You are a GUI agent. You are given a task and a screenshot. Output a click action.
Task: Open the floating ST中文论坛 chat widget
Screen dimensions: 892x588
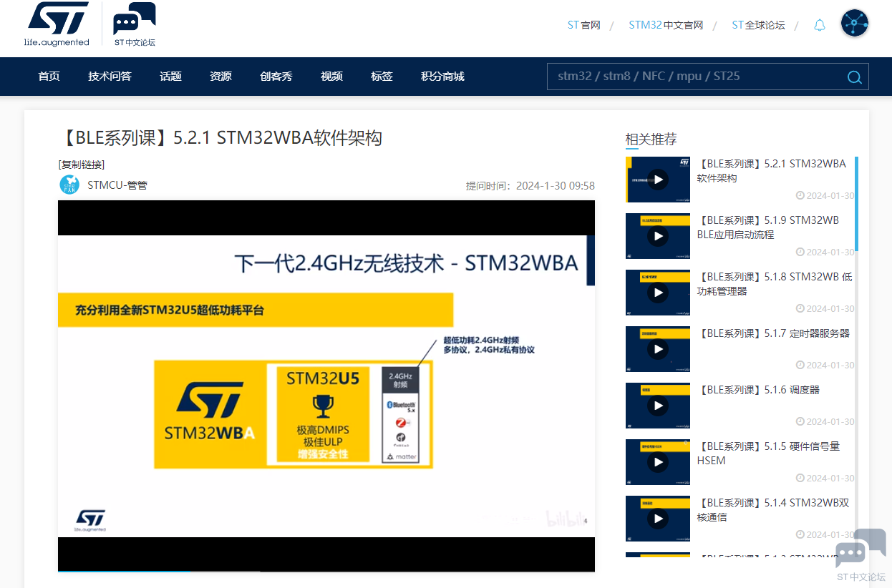coord(861,555)
